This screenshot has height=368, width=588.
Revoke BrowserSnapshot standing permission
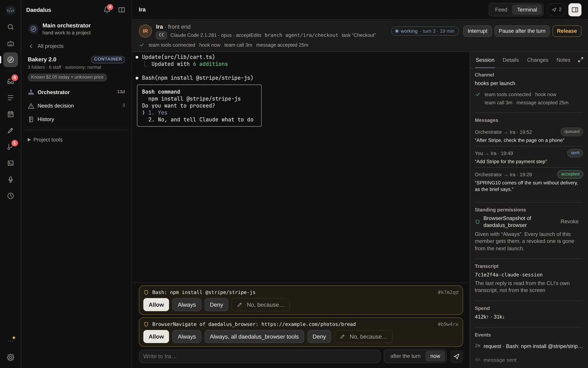coord(569,222)
